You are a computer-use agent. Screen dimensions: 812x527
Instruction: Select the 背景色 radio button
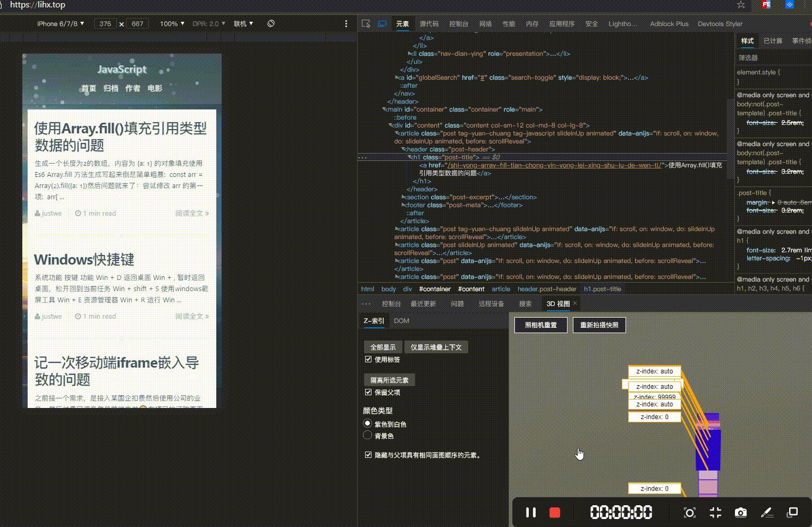coord(367,435)
